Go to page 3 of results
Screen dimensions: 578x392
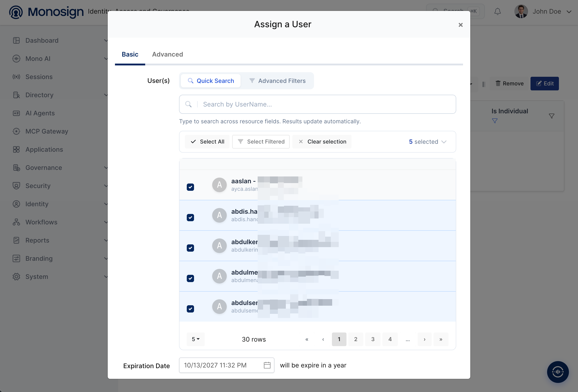(x=373, y=339)
